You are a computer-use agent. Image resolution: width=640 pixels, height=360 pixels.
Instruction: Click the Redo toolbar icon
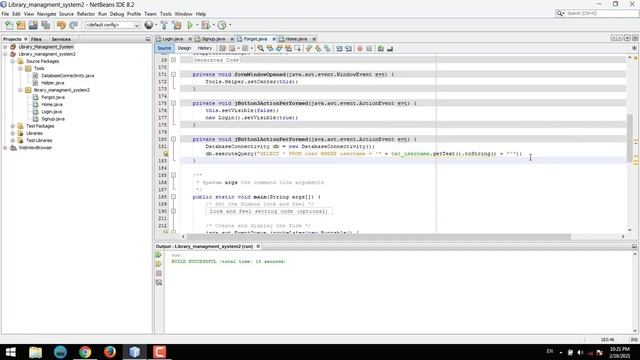click(73, 25)
